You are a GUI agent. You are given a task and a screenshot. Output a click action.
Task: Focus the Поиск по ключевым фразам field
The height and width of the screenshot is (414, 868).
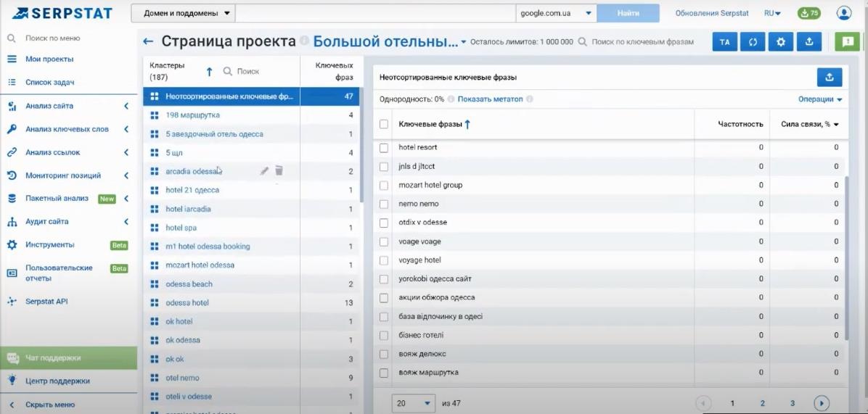642,42
